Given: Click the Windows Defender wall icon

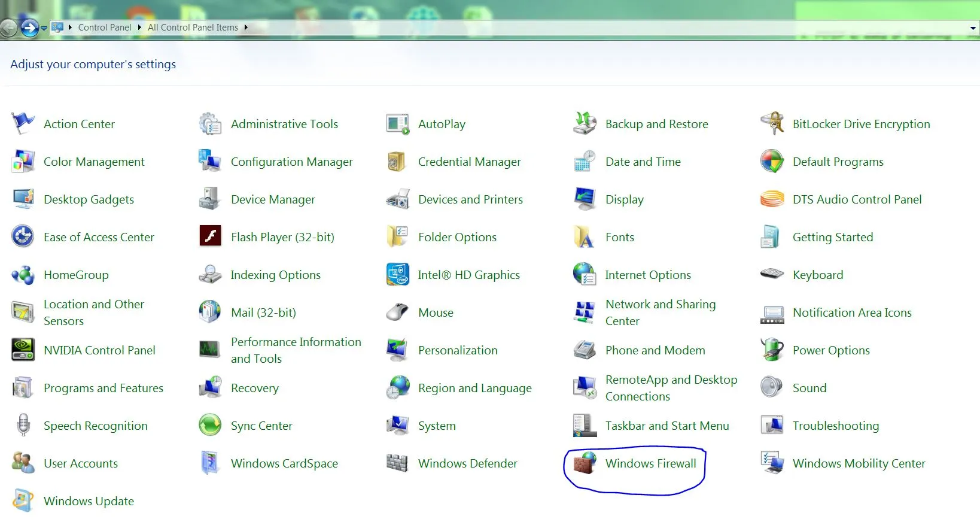Looking at the screenshot, I should [x=397, y=463].
